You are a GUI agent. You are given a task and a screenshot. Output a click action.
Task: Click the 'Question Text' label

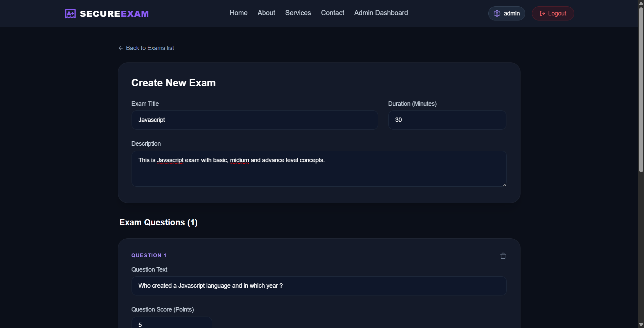149,270
